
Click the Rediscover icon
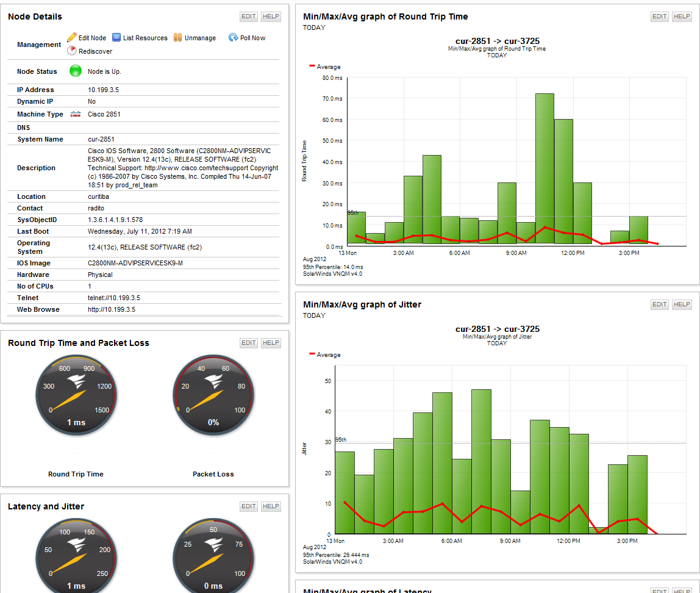[x=72, y=51]
